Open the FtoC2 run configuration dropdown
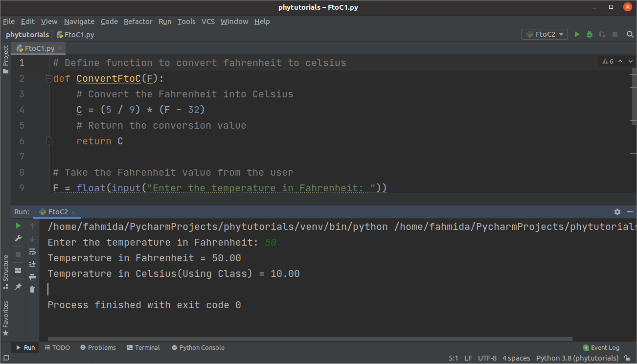 coord(545,34)
